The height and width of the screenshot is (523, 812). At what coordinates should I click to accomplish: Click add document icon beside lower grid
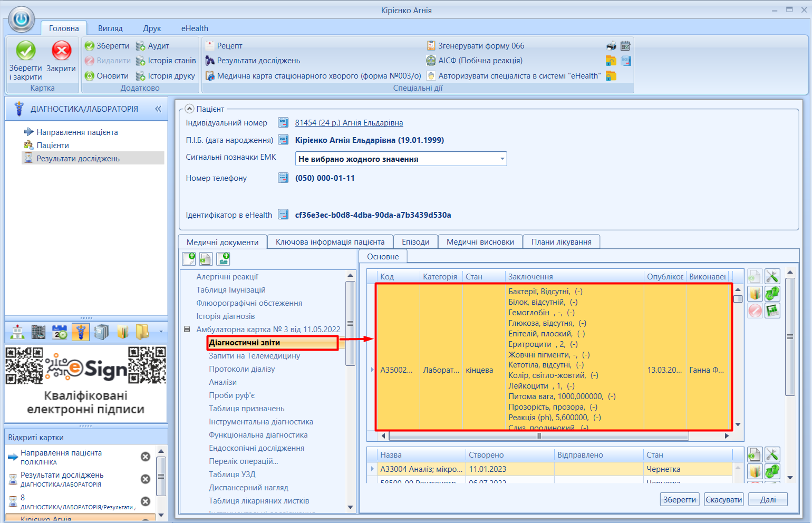(x=755, y=454)
